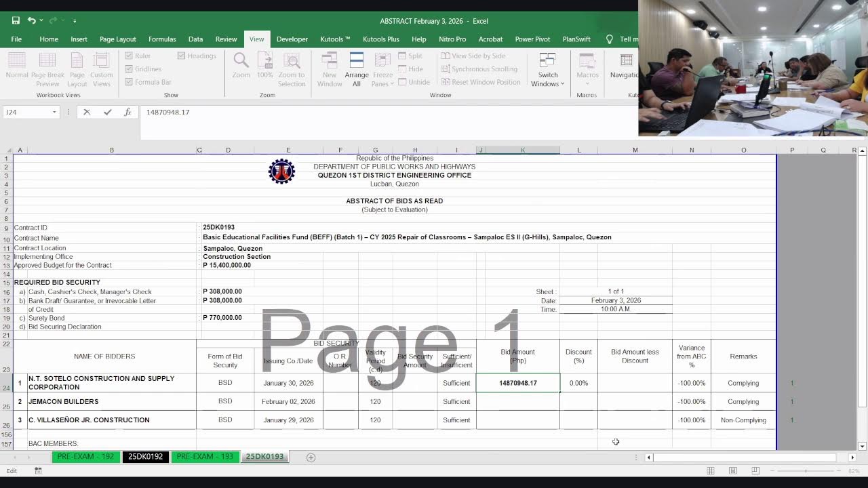This screenshot has height=488, width=868.
Task: Click the Split window button
Action: coord(410,56)
